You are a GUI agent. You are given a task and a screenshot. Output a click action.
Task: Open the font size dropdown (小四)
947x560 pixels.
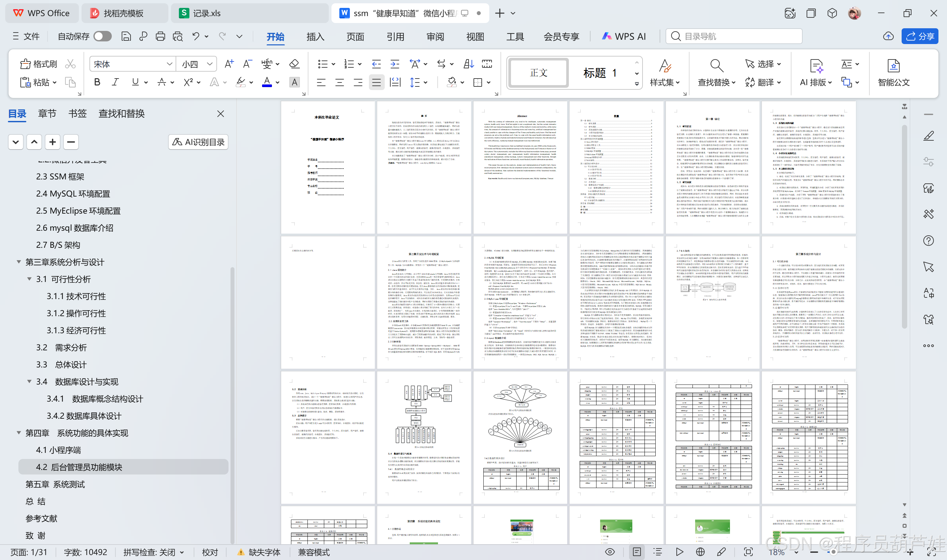(209, 64)
